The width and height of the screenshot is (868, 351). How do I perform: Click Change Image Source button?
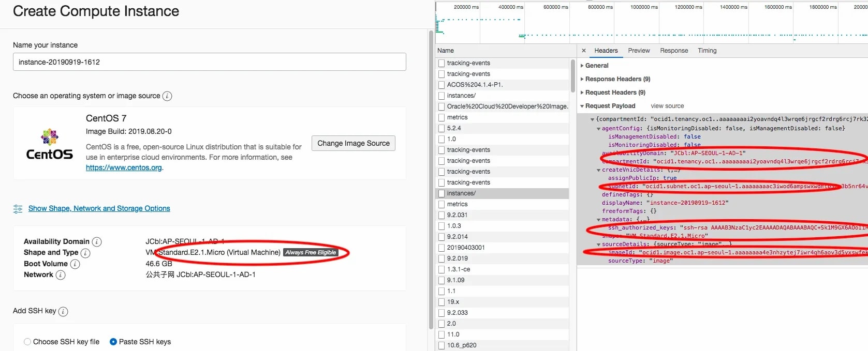[354, 143]
